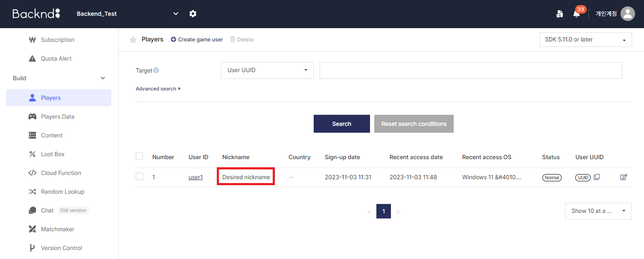Click the Old version chat badge

coord(73,210)
